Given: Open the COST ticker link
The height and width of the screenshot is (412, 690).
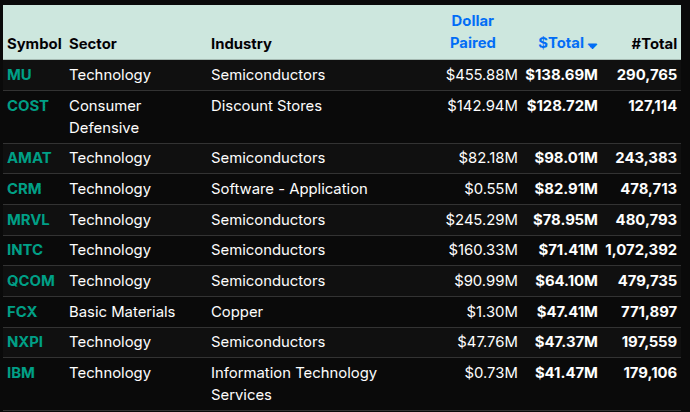Looking at the screenshot, I should coord(28,106).
